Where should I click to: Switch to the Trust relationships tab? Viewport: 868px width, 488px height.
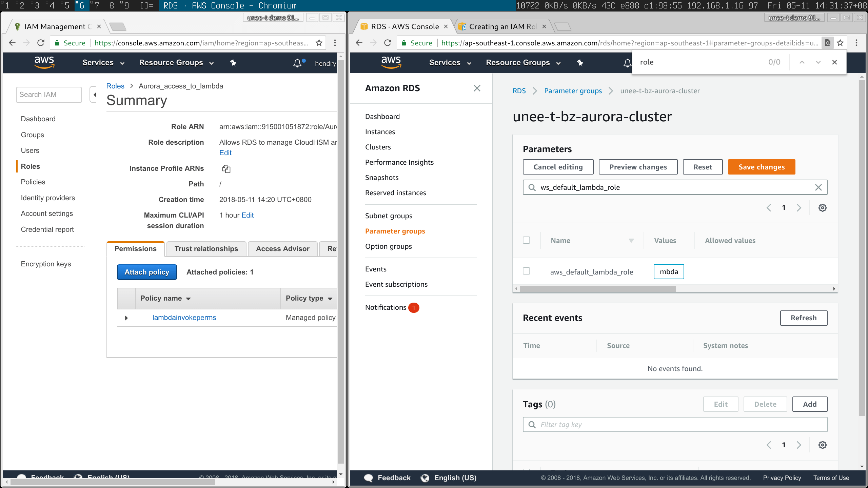tap(206, 249)
